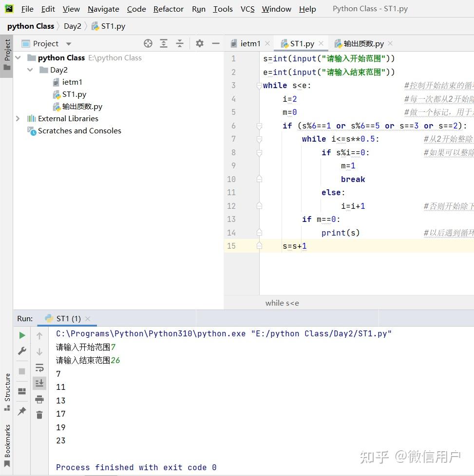474x476 pixels.
Task: Click the Select Opened File target icon
Action: click(x=148, y=43)
